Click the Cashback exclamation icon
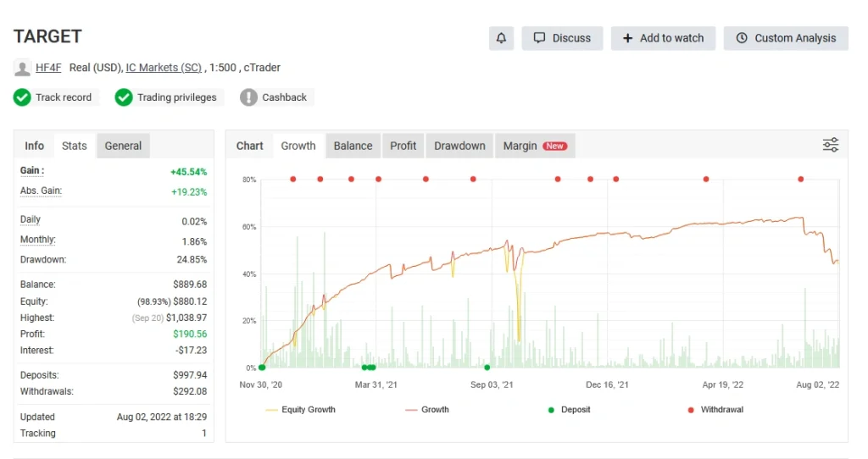 (x=248, y=97)
